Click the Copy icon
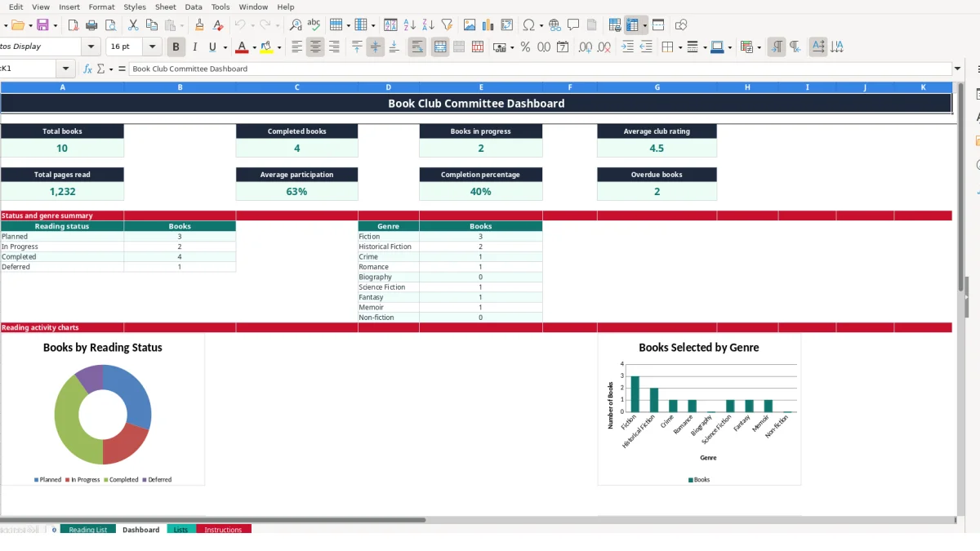The height and width of the screenshot is (551, 980). (151, 25)
